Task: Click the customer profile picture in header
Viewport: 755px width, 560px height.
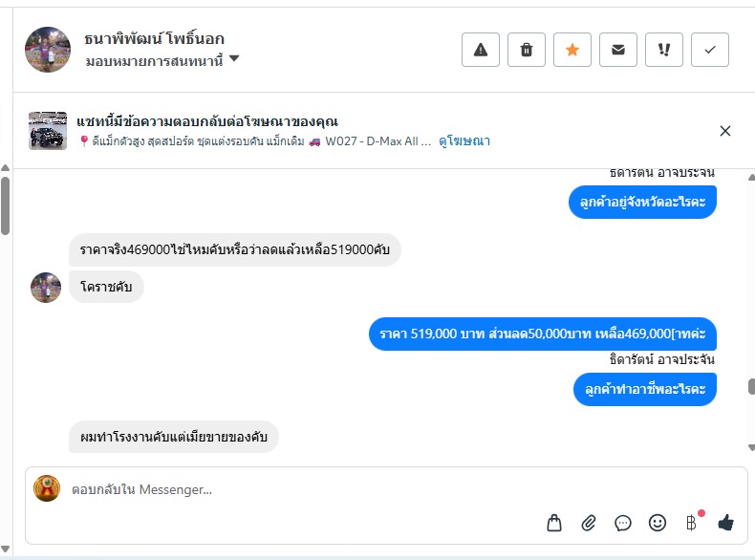Action: (48, 50)
